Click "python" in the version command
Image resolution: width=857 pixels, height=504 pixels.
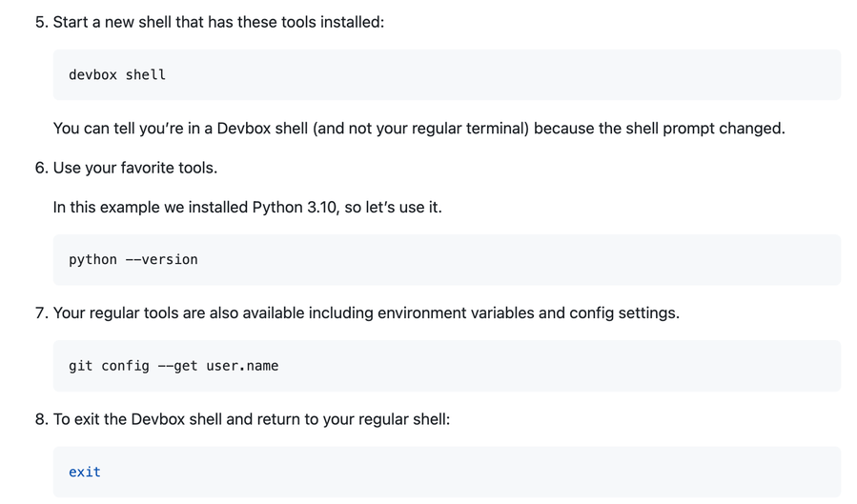click(92, 259)
